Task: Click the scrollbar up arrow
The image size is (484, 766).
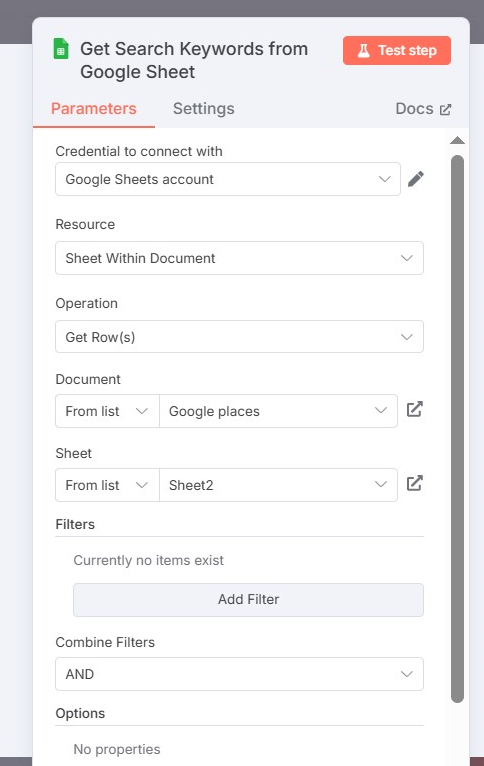Action: tap(457, 141)
